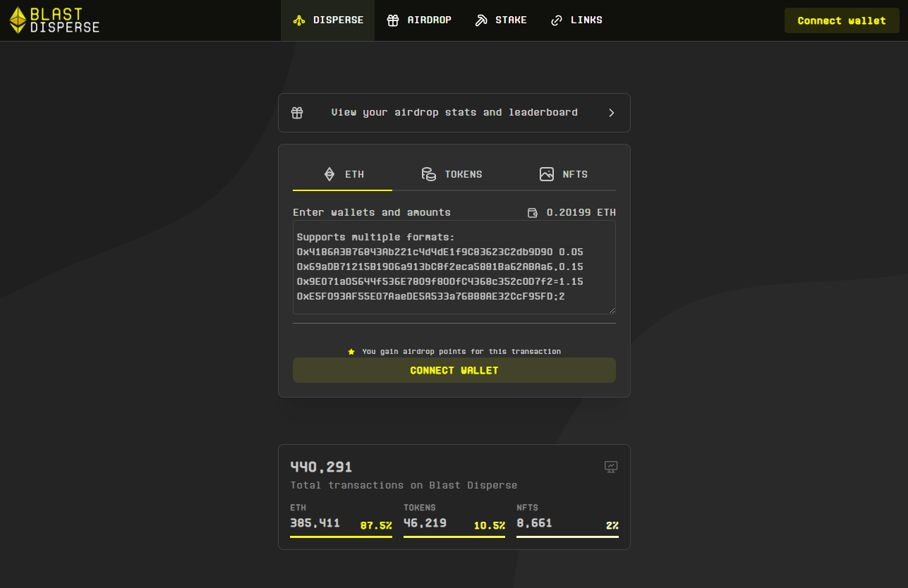The width and height of the screenshot is (908, 588).
Task: Click the 0.20199 ETH balance value
Action: point(581,212)
